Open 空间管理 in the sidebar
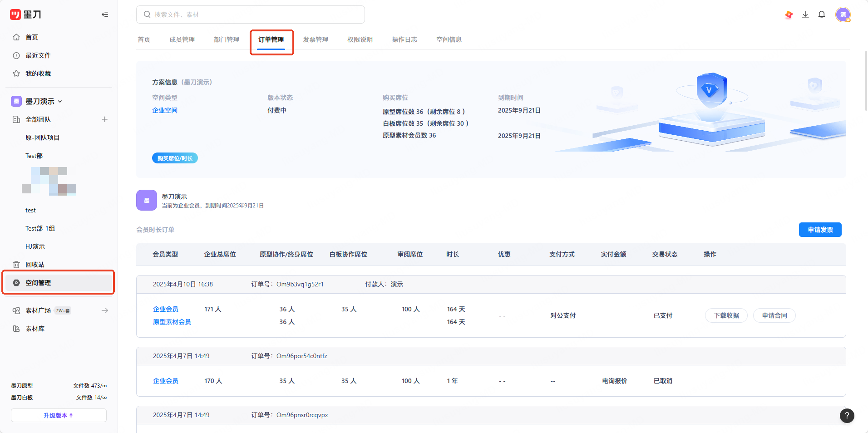This screenshot has height=433, width=868. pyautogui.click(x=59, y=283)
